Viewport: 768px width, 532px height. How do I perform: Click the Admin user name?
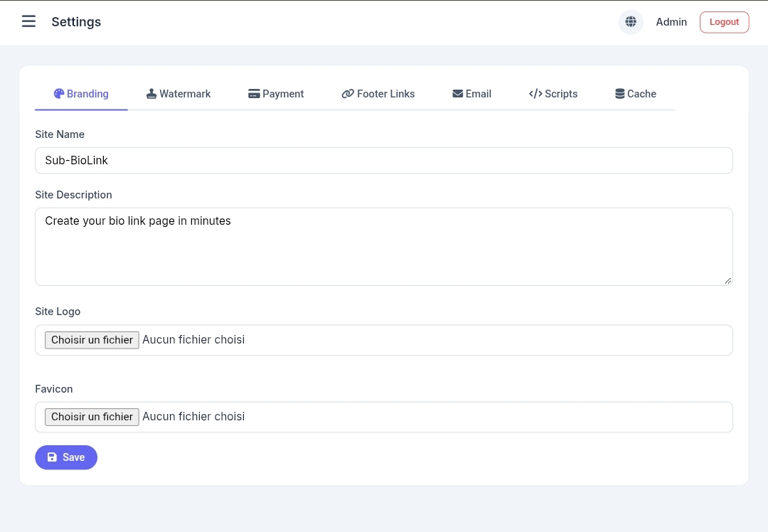pos(671,22)
